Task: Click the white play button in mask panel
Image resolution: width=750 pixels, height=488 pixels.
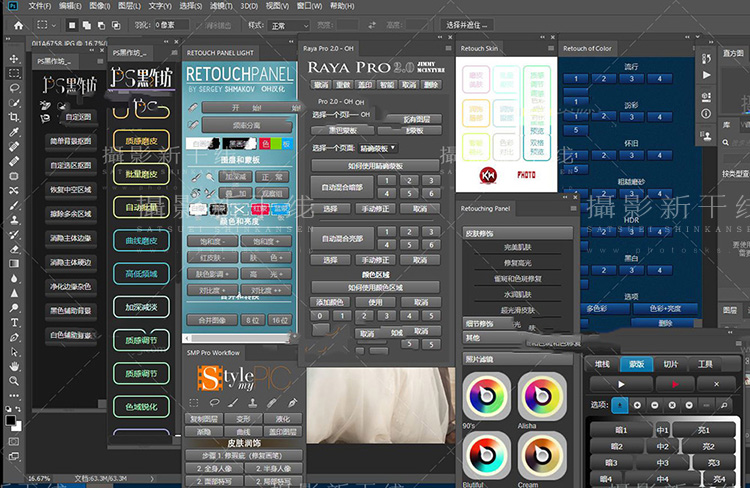Action: pos(621,384)
